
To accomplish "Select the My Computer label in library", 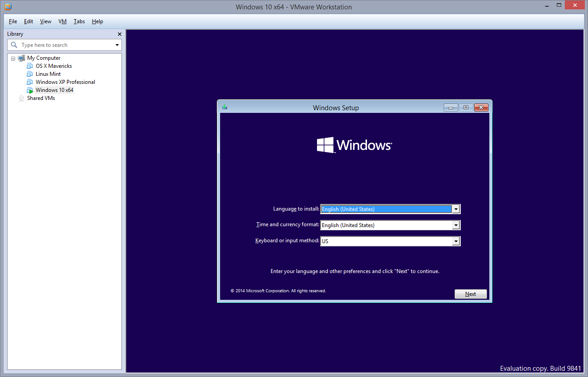I will (44, 58).
